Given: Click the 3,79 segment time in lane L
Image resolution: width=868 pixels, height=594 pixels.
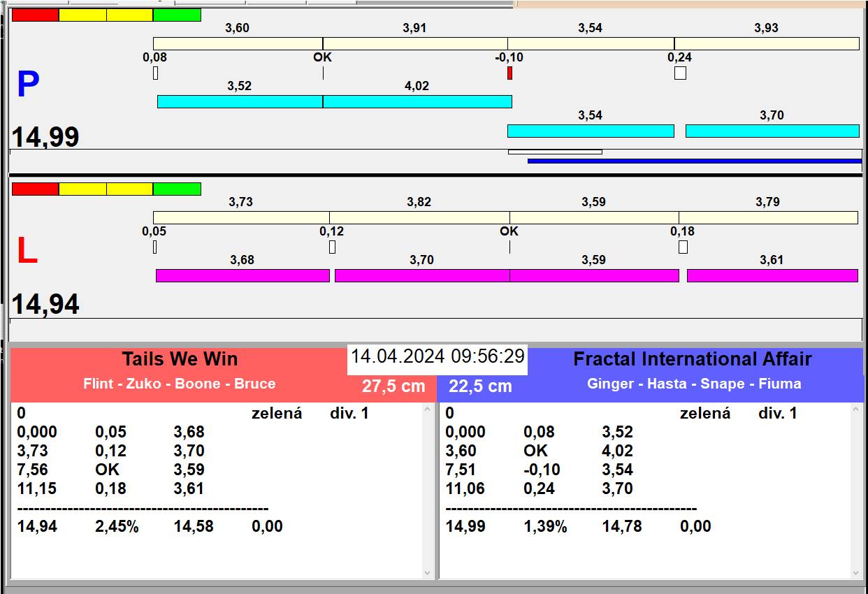Looking at the screenshot, I should 767,203.
